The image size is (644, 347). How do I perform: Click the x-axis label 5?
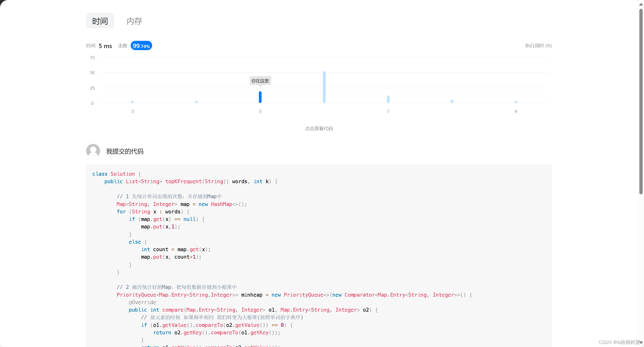coord(260,111)
